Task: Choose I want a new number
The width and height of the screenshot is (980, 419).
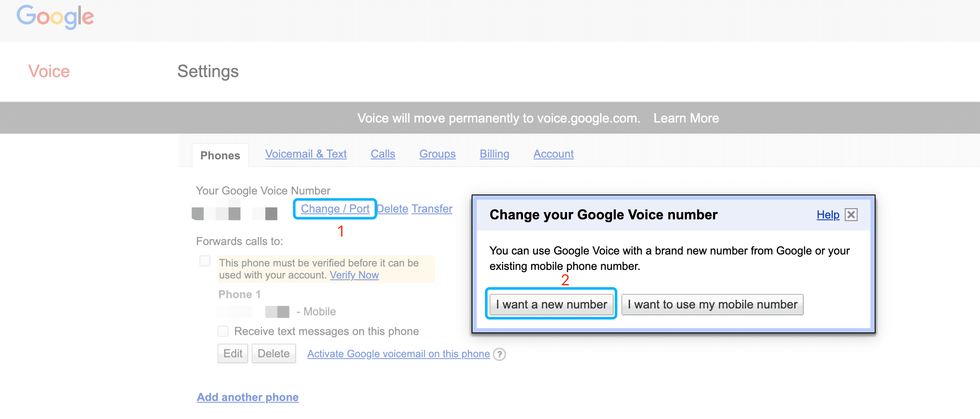Action: [x=551, y=305]
